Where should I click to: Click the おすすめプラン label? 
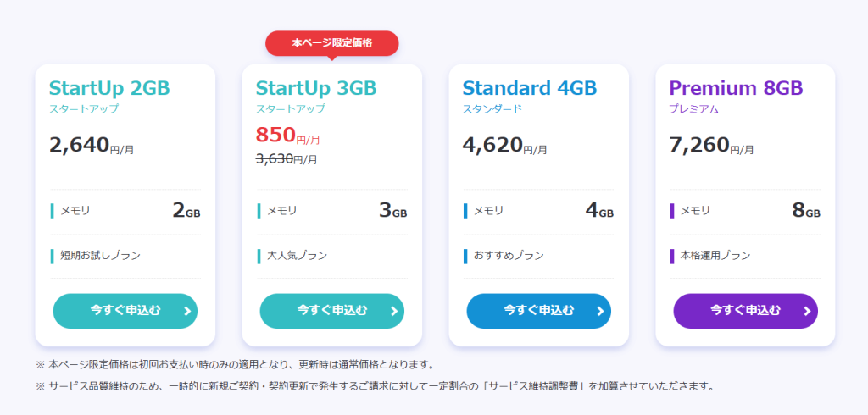click(x=509, y=256)
